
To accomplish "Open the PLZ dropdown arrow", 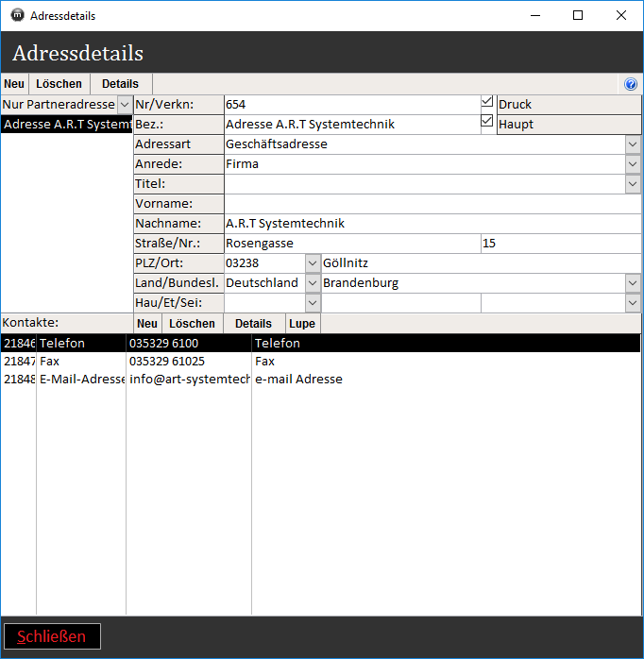I will coord(313,262).
